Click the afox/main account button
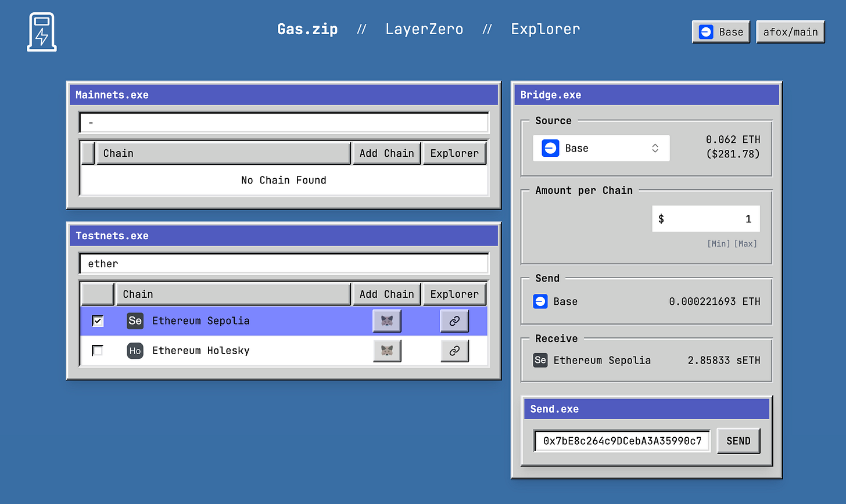Screen dimensions: 846x504 pos(790,32)
